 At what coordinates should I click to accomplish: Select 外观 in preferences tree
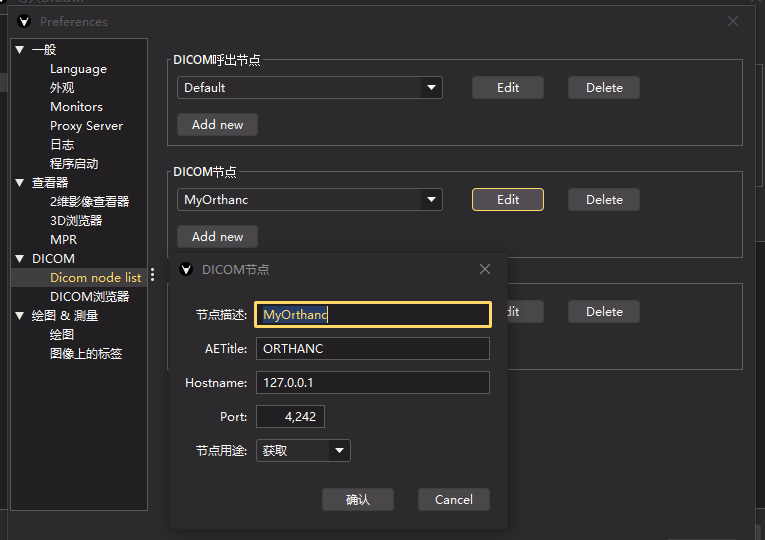(x=62, y=88)
